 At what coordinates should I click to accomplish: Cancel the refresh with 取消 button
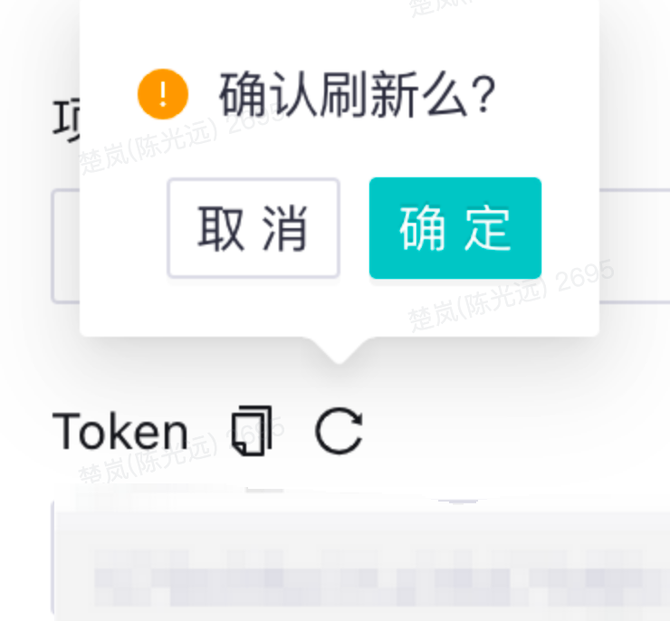coord(253,228)
